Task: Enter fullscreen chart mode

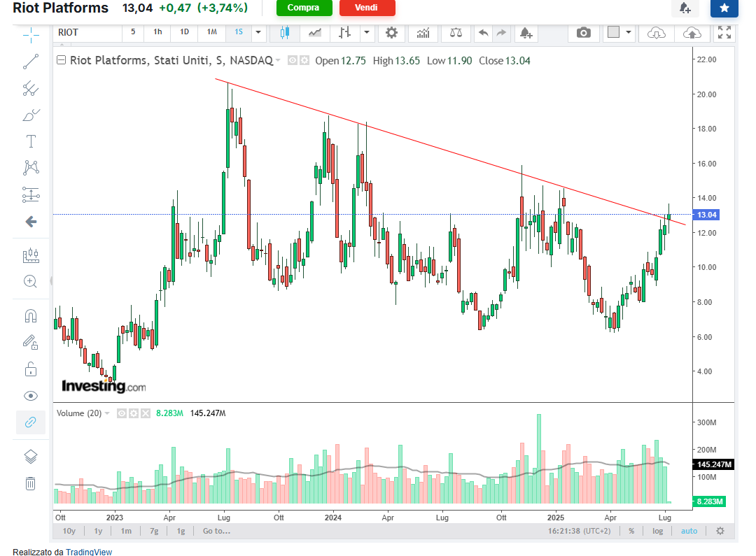Action: (724, 32)
